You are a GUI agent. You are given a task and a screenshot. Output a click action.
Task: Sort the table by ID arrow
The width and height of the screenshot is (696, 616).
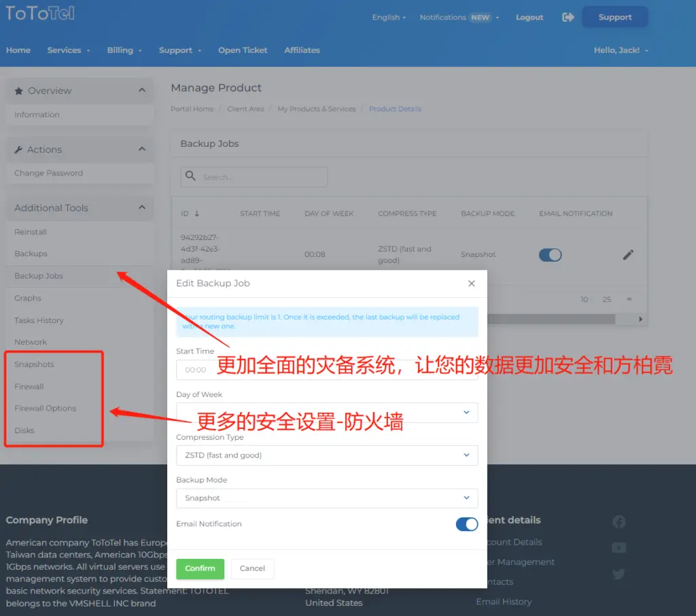tap(197, 213)
